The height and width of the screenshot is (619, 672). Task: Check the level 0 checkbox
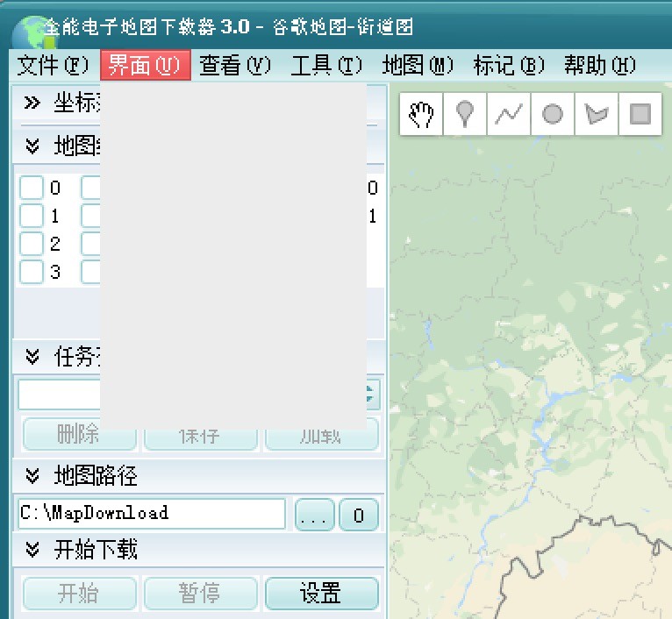32,188
